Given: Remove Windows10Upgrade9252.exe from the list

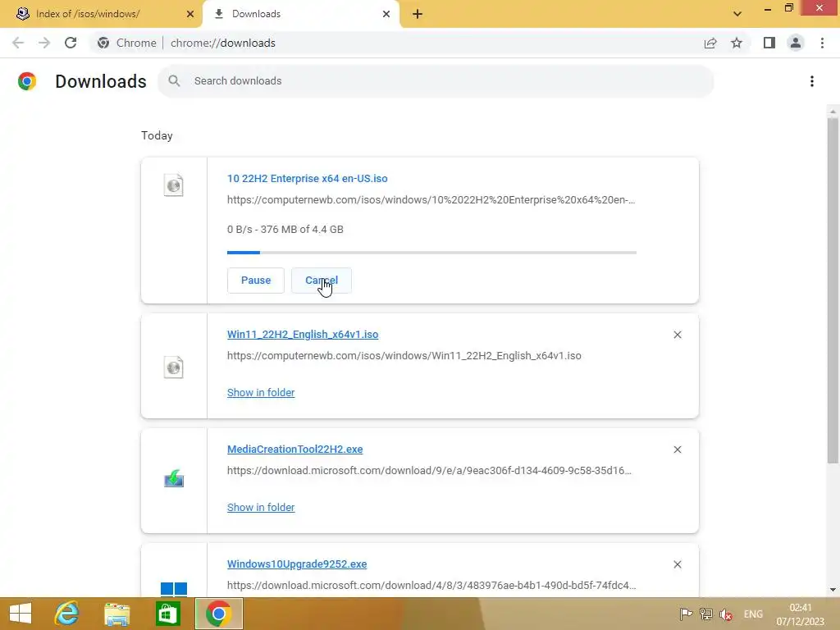Looking at the screenshot, I should click(x=678, y=564).
